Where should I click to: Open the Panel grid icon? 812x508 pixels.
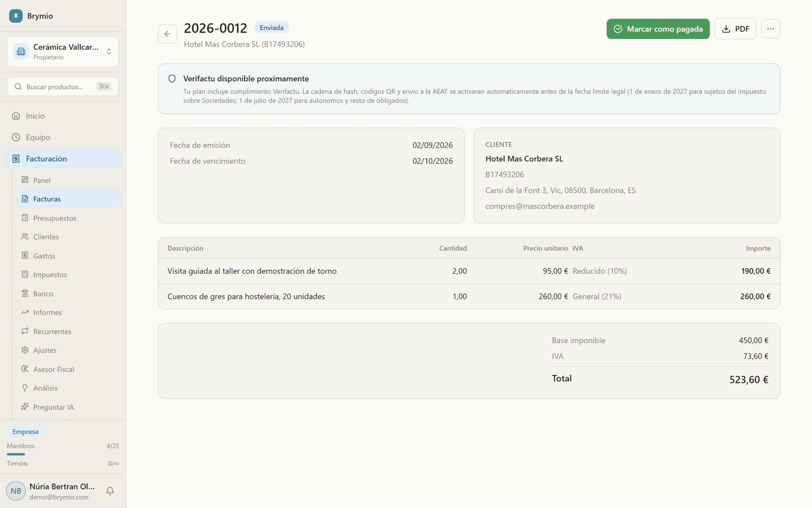(x=25, y=180)
